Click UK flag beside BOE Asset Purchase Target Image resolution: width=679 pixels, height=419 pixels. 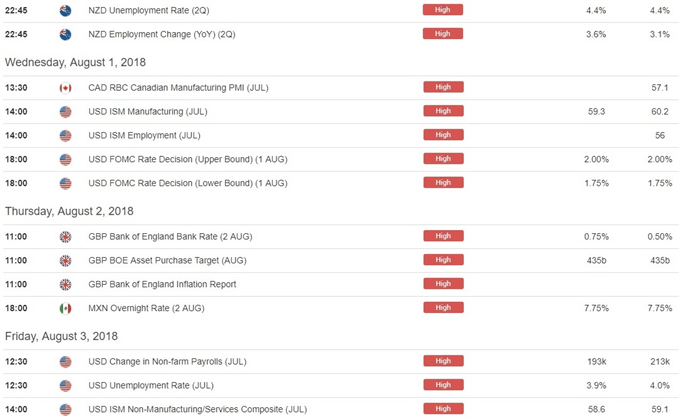[65, 261]
